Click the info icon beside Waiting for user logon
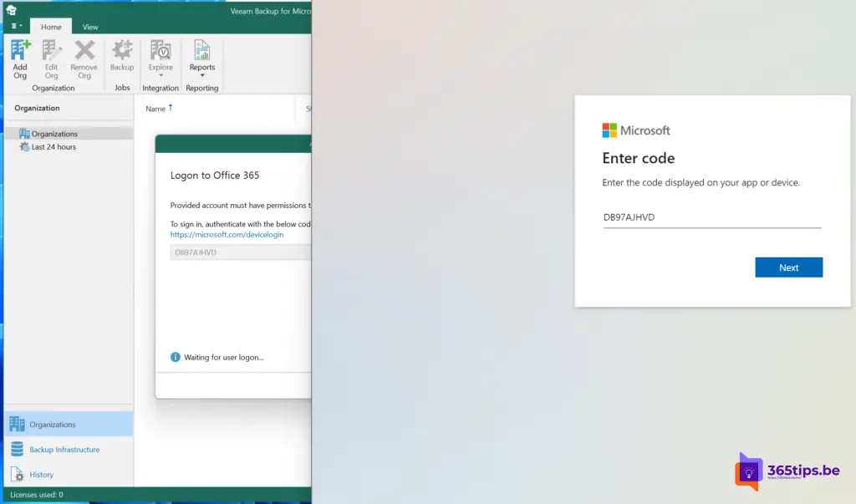856x504 pixels. tap(176, 357)
